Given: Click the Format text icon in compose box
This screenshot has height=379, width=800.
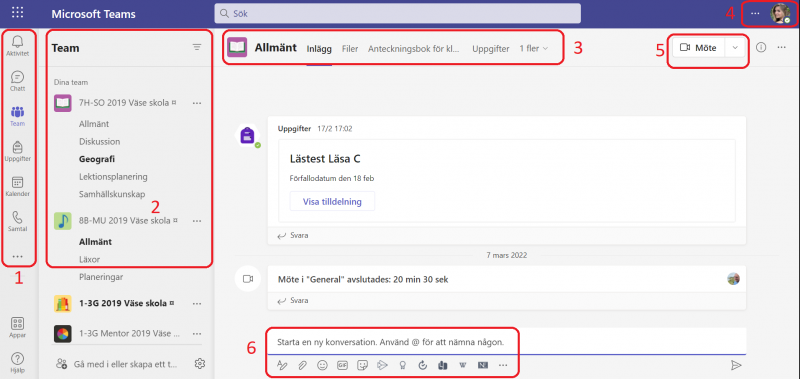Looking at the screenshot, I should point(282,365).
